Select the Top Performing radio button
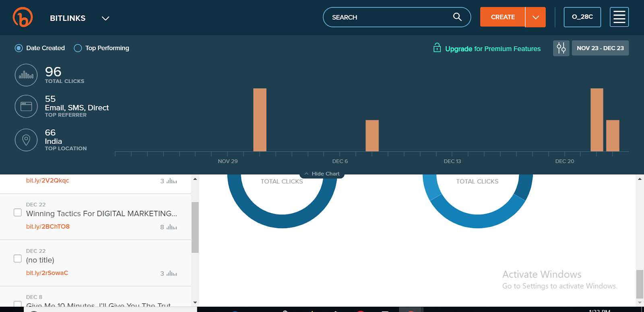 (78, 48)
